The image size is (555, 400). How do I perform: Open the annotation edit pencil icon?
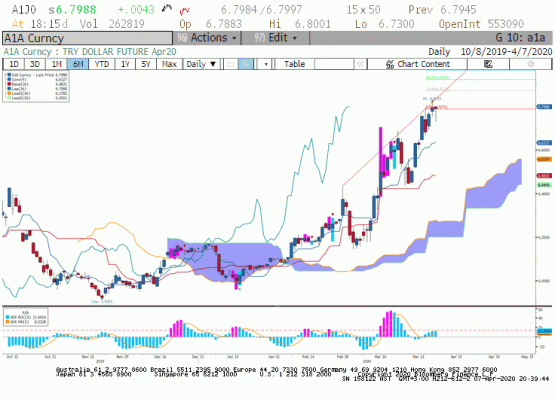pos(488,64)
